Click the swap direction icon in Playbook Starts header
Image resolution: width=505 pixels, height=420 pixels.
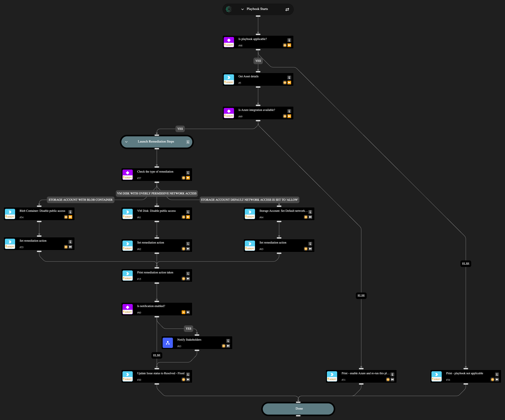(287, 9)
